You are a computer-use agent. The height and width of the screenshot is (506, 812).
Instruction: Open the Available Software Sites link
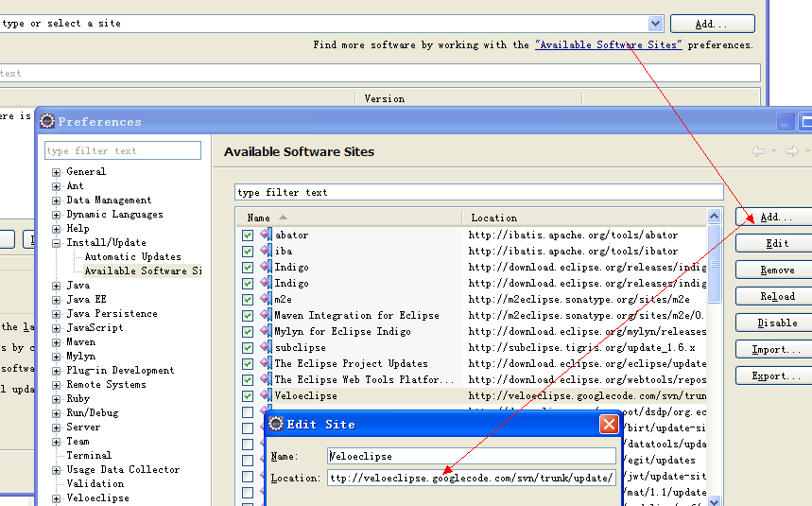(608, 44)
